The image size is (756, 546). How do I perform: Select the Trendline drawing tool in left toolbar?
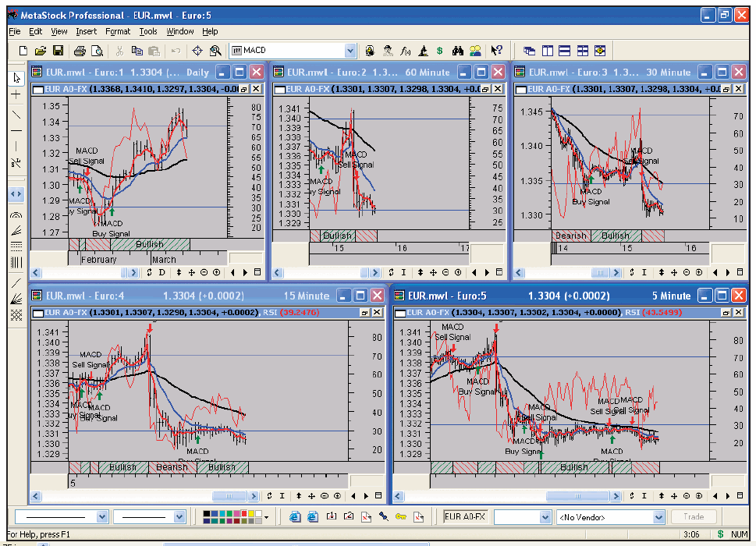click(16, 113)
